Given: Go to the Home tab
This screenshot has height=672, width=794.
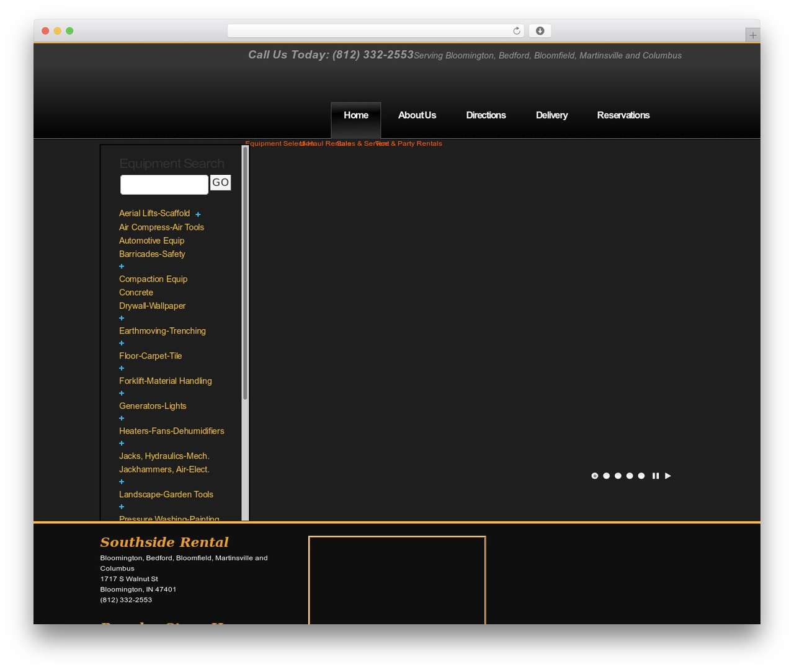Looking at the screenshot, I should pos(356,116).
